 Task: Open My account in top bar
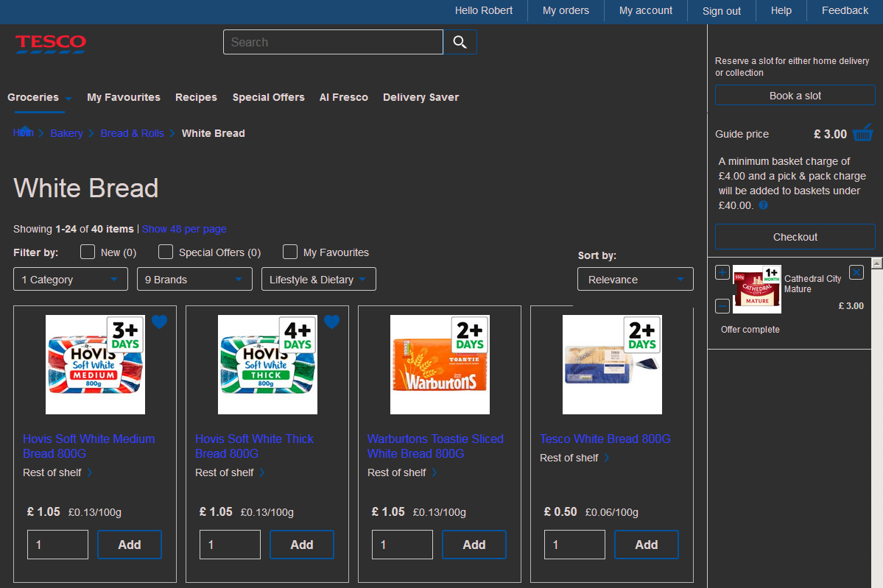pos(645,11)
